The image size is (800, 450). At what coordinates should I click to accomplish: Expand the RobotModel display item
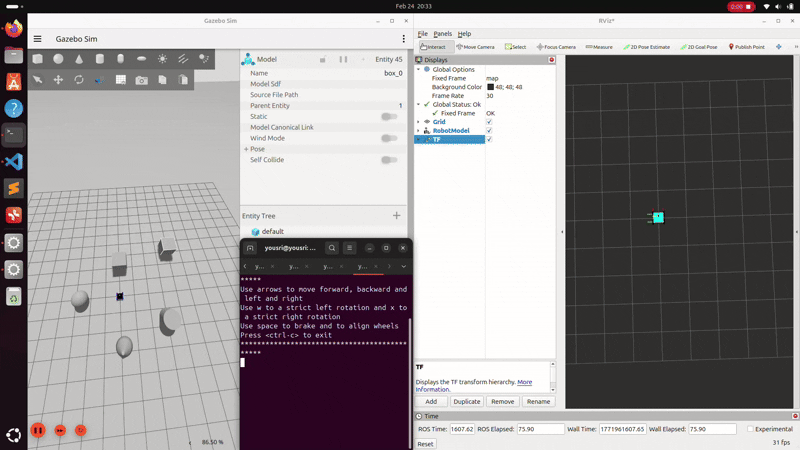(x=419, y=131)
